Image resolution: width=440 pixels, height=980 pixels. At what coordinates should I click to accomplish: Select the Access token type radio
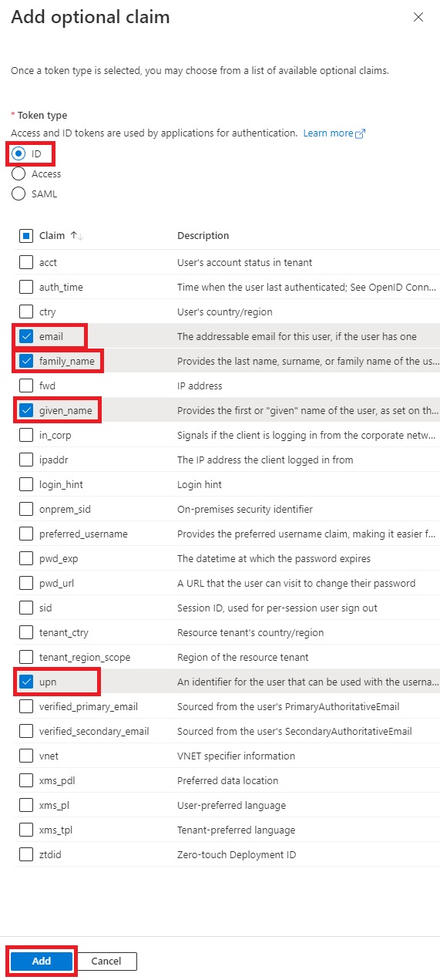18,174
